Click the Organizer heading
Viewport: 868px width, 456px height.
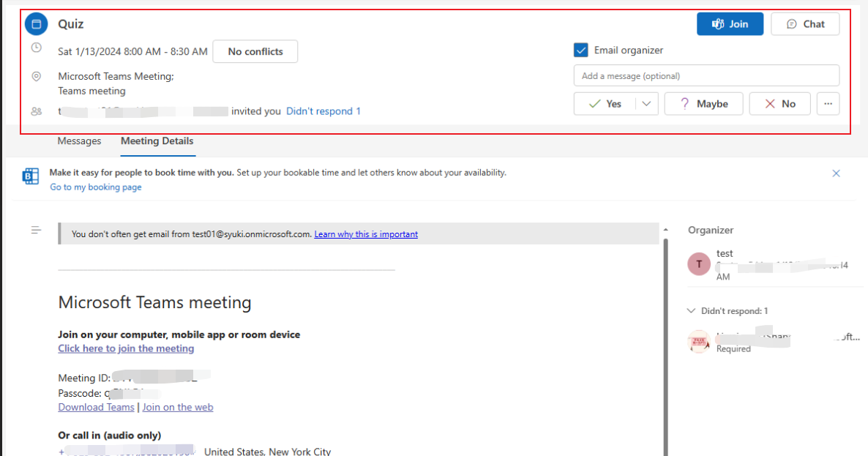coord(711,231)
